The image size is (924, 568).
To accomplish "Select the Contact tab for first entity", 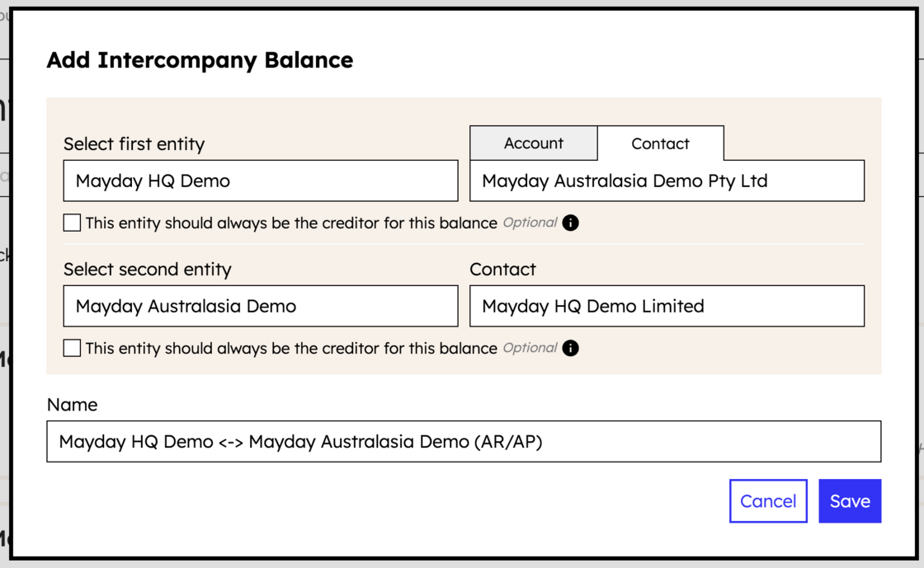I will (x=661, y=143).
